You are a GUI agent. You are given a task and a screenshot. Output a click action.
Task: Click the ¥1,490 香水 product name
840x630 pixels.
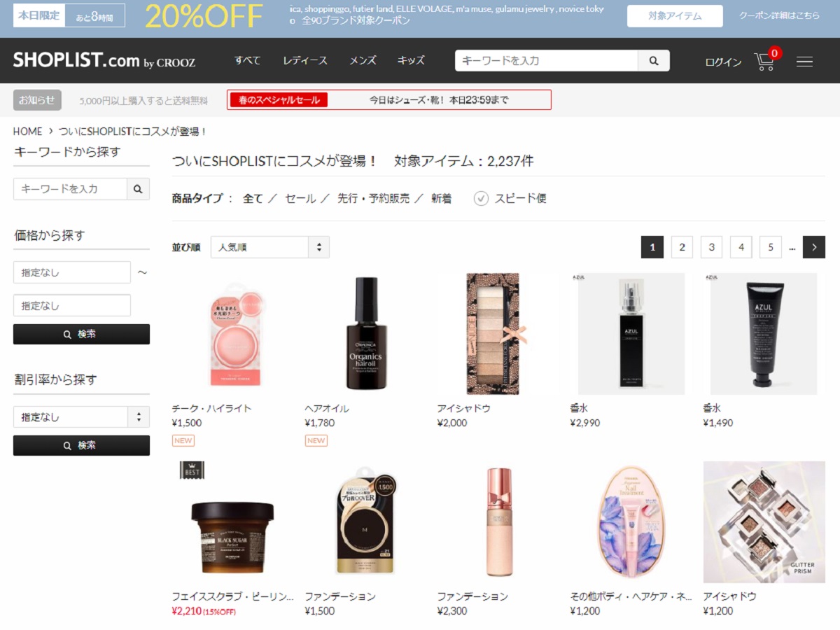[x=713, y=409]
